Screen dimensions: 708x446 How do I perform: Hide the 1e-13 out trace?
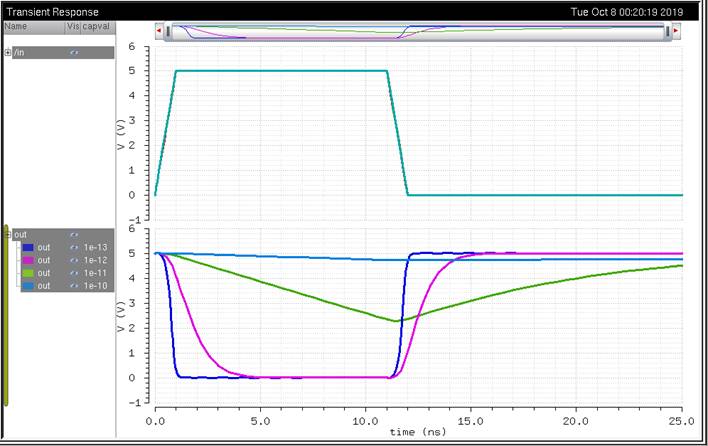click(x=74, y=247)
